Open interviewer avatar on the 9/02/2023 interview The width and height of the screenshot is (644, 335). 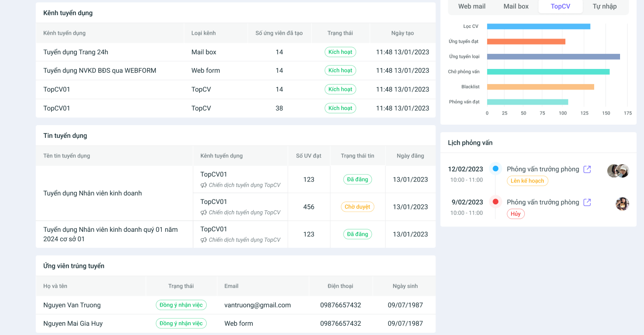tap(622, 204)
